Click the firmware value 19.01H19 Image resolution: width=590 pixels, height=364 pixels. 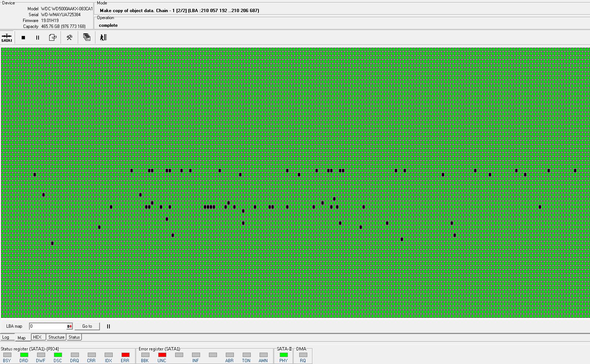[x=50, y=21]
